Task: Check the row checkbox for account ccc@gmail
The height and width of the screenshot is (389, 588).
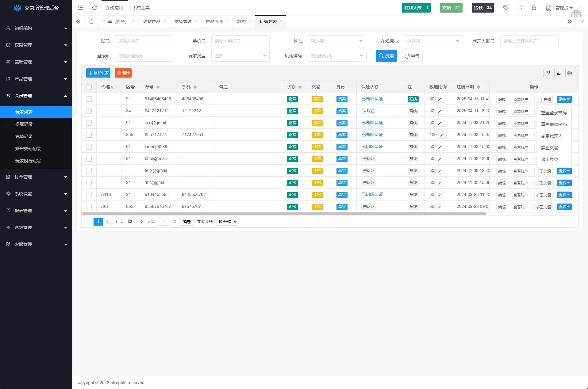Action: (89, 123)
